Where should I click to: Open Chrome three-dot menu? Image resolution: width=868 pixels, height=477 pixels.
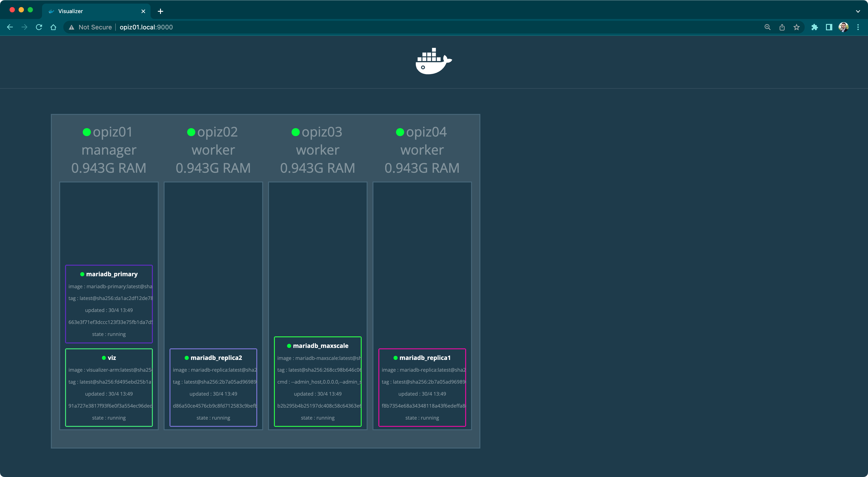(x=858, y=27)
